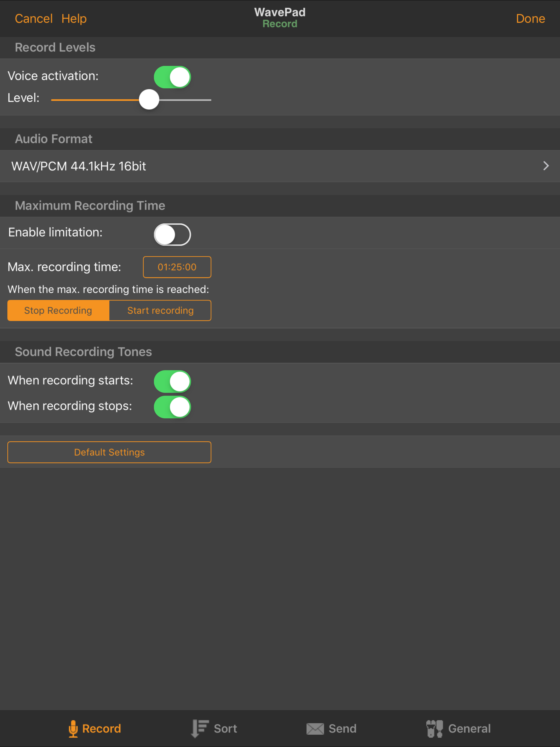Screen dimensions: 560x747
Task: Select Start recording option
Action: (x=160, y=310)
